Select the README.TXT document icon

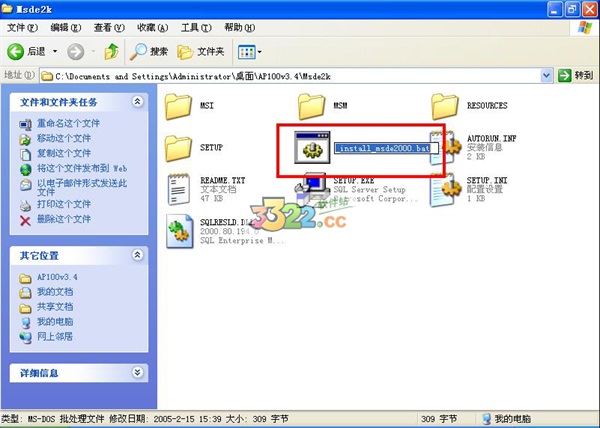click(178, 189)
